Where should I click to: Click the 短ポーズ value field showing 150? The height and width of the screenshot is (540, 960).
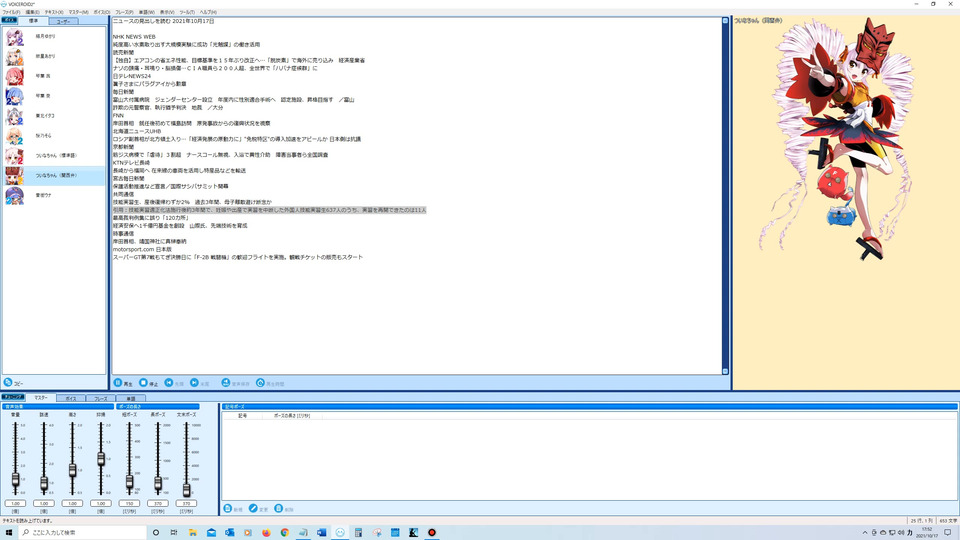(x=129, y=503)
